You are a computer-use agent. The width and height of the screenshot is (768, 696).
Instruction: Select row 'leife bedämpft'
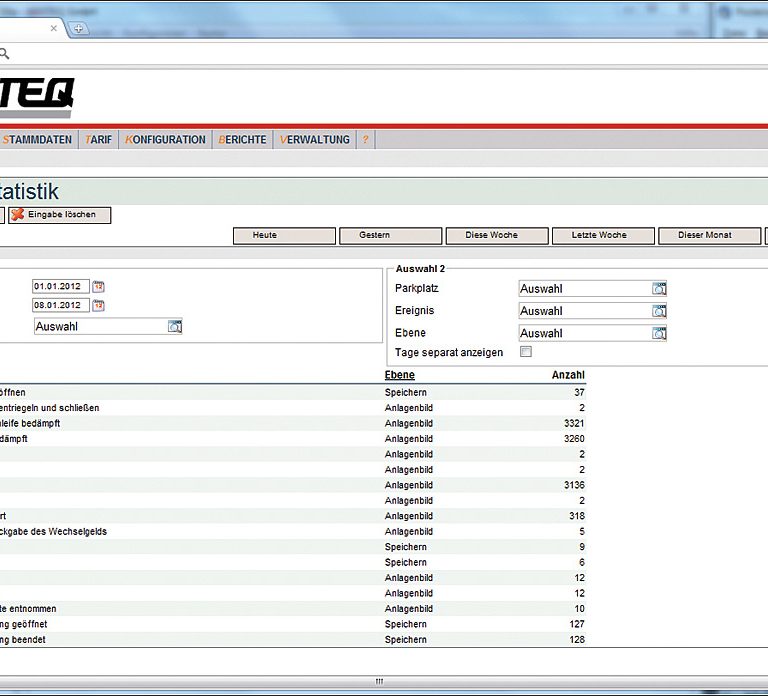pyautogui.click(x=293, y=424)
